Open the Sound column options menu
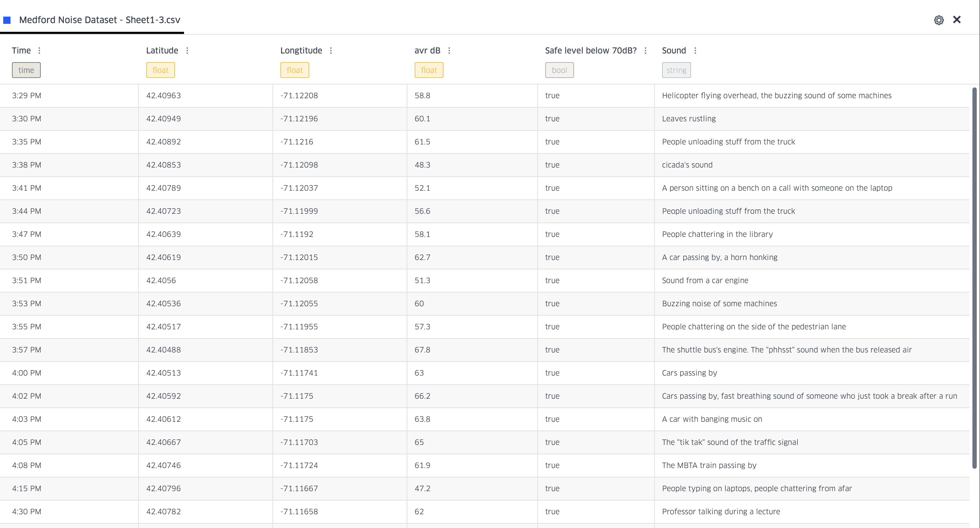Screen dimensions: 980x528 695,51
